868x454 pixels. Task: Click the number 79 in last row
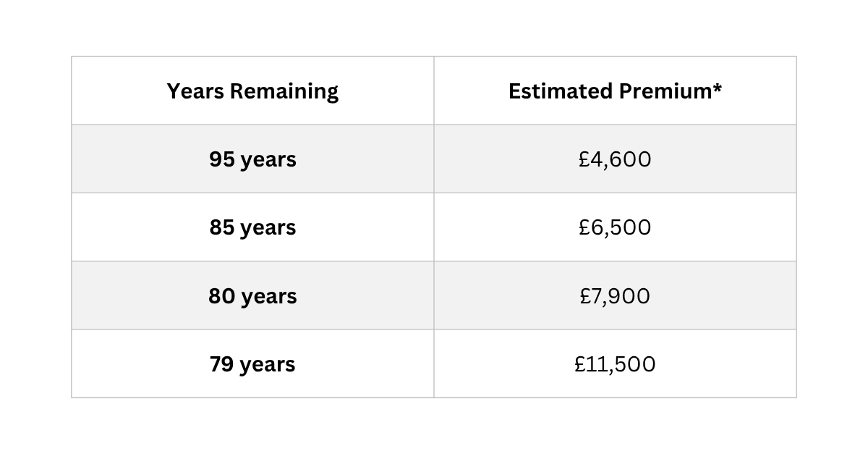pyautogui.click(x=222, y=364)
